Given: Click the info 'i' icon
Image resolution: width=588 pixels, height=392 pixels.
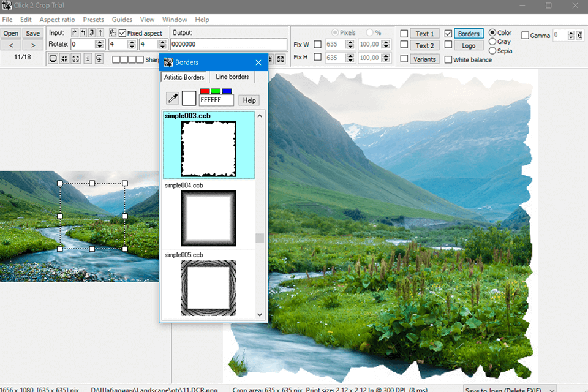Looking at the screenshot, I should point(88,59).
